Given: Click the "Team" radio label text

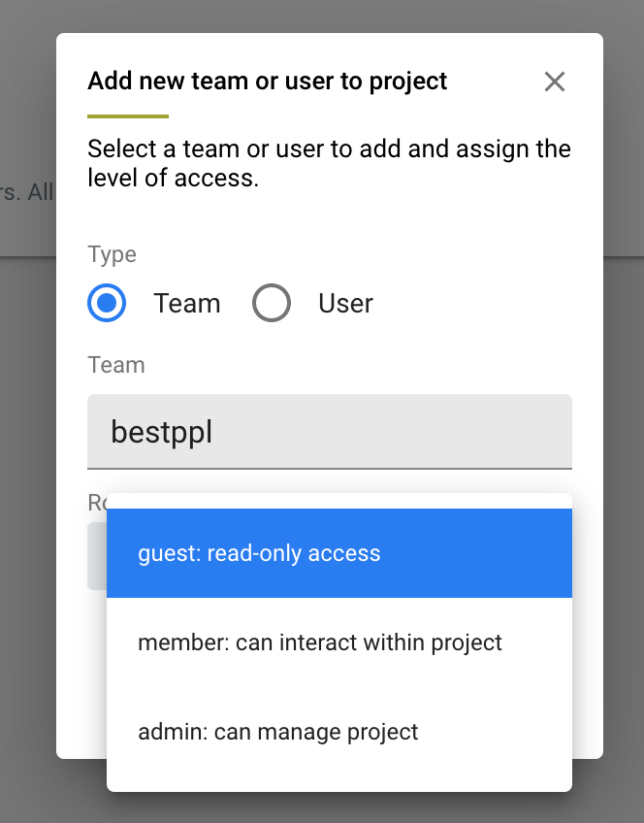Looking at the screenshot, I should [186, 304].
